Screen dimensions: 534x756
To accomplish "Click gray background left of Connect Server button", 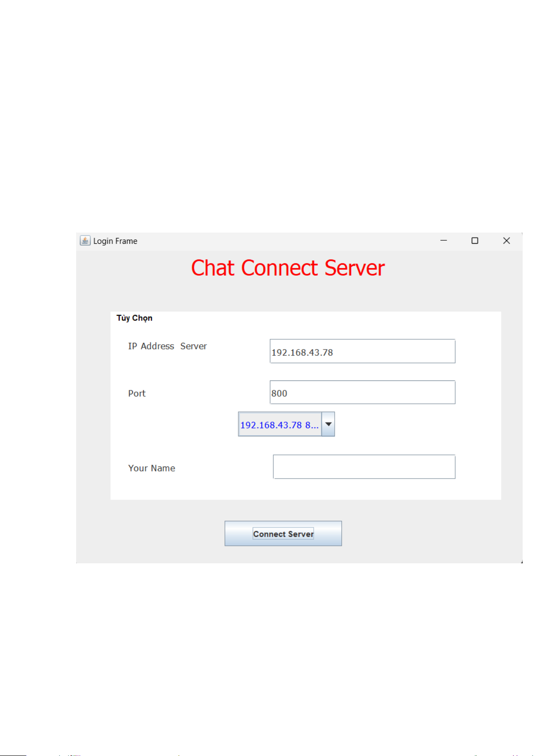I will [x=152, y=533].
